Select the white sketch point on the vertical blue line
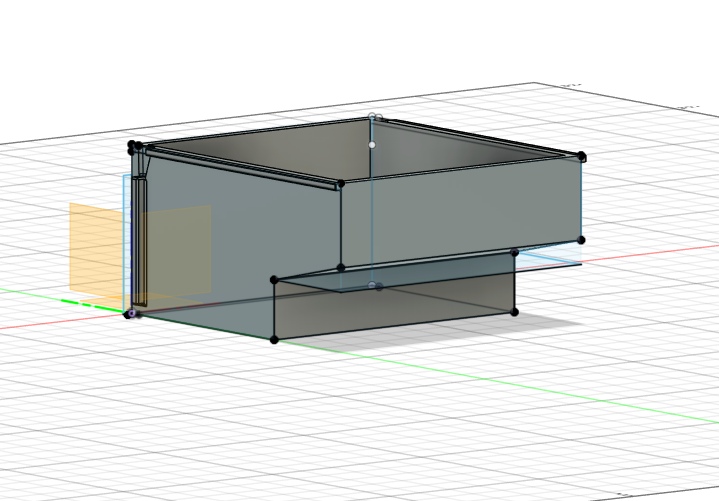The width and height of the screenshot is (719, 501). pos(372,145)
